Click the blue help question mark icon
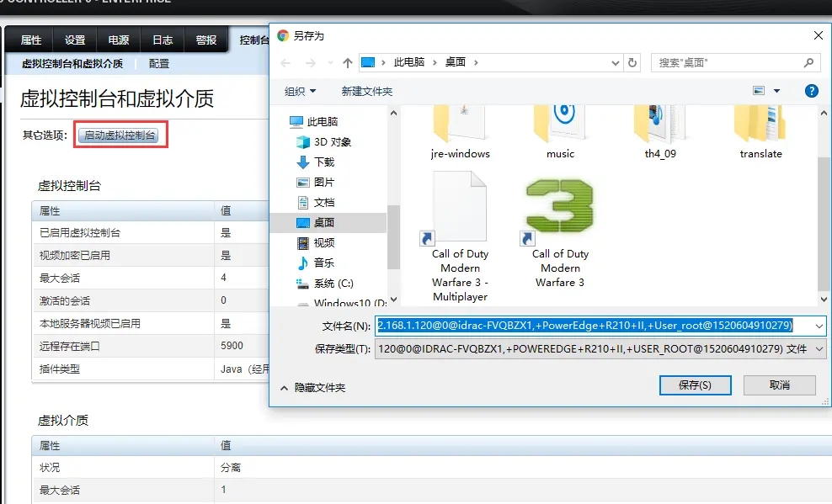This screenshot has width=832, height=504. coord(811,91)
